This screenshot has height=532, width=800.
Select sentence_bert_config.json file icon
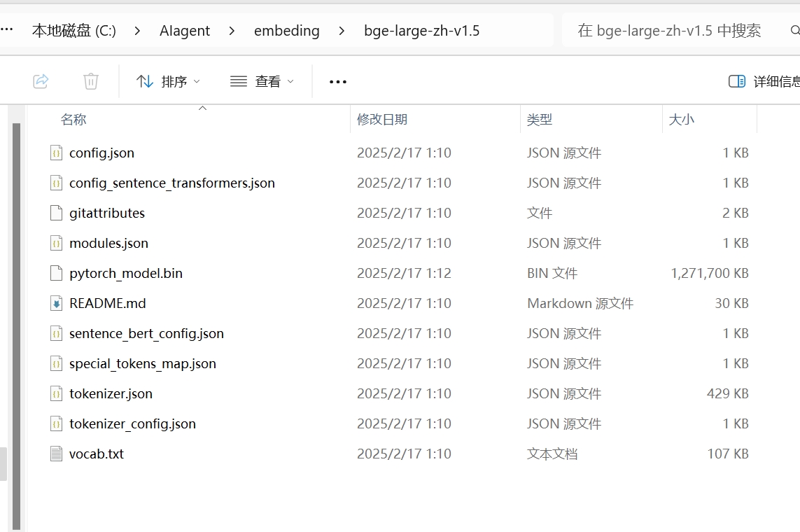tap(56, 333)
